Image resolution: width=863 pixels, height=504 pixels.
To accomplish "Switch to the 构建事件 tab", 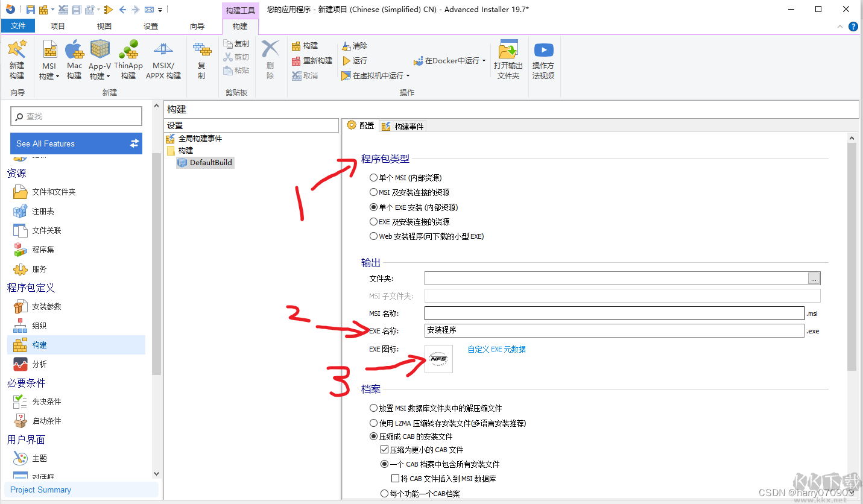I will (x=402, y=125).
